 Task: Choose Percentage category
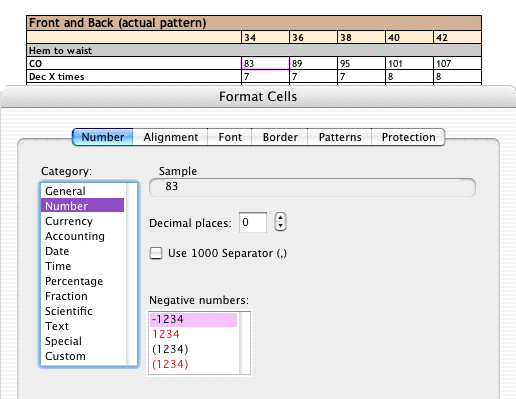[x=82, y=281]
